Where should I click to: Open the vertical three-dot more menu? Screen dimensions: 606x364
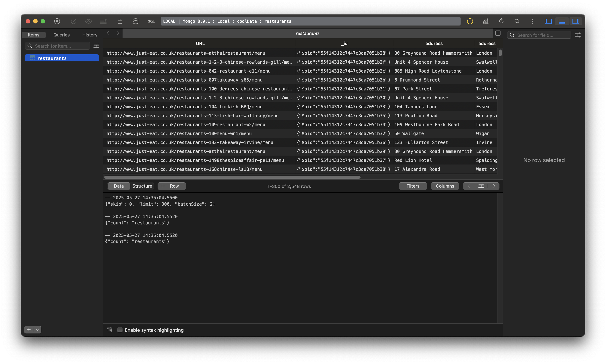pos(532,21)
